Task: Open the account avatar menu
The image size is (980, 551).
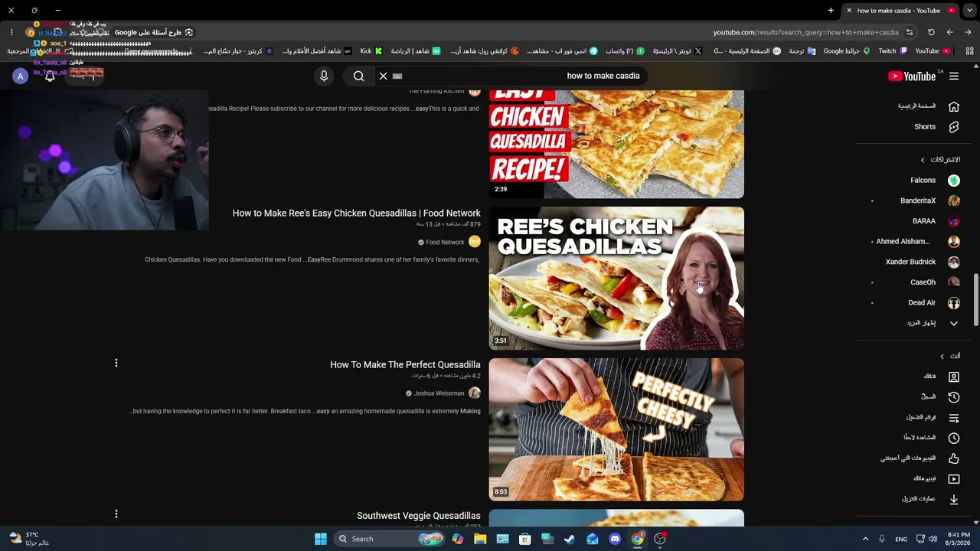Action: (x=21, y=76)
